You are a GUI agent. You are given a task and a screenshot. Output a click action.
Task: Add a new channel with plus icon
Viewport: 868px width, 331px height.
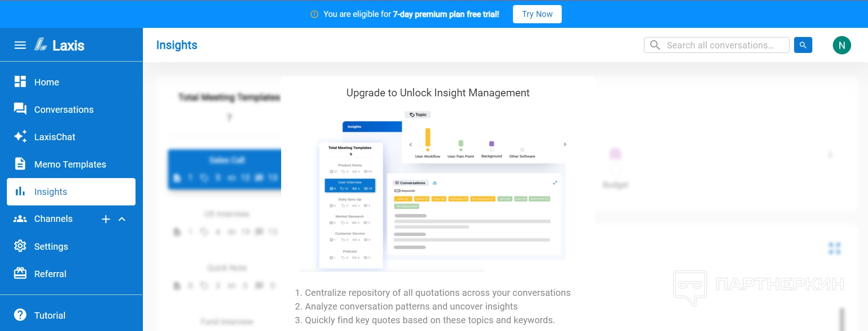point(106,219)
